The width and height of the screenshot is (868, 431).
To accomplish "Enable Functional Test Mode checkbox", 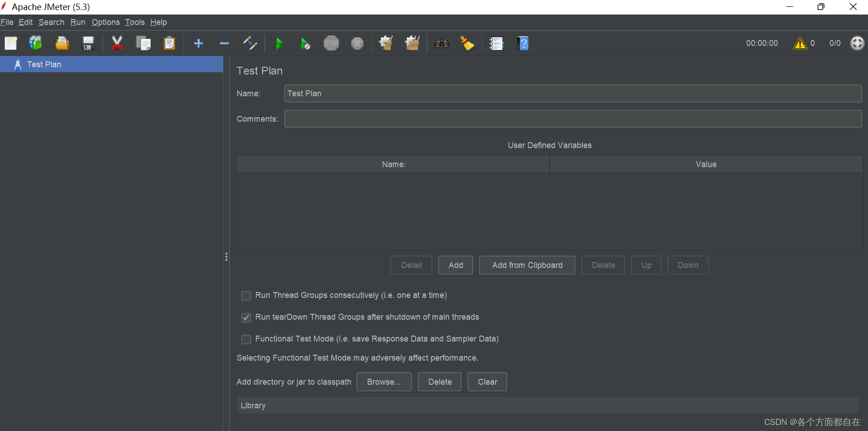I will pos(246,339).
